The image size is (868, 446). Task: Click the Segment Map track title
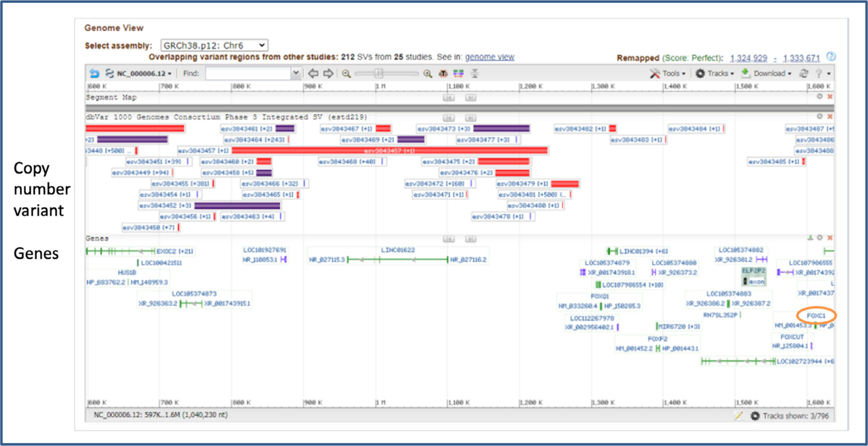pyautogui.click(x=111, y=97)
